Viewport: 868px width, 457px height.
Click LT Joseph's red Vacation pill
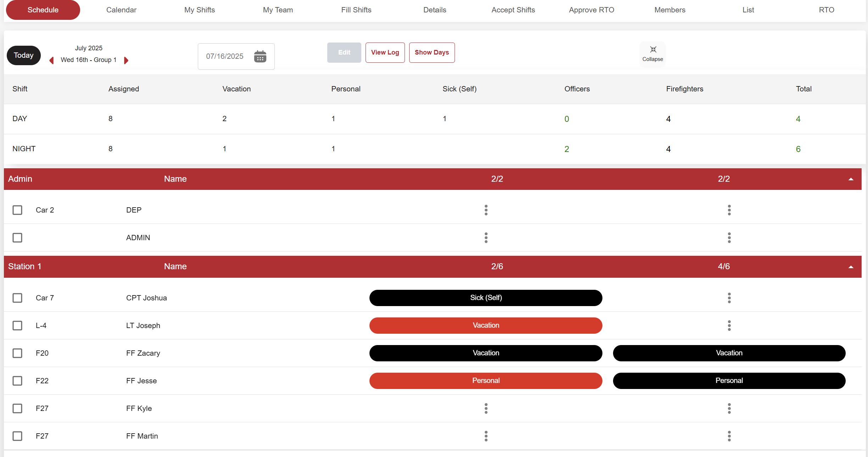click(485, 326)
